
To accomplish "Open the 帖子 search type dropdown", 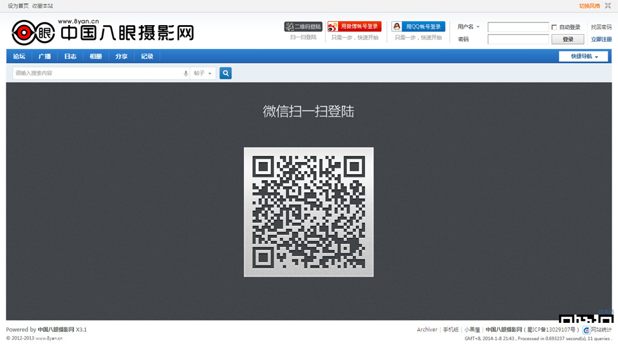I will point(203,73).
